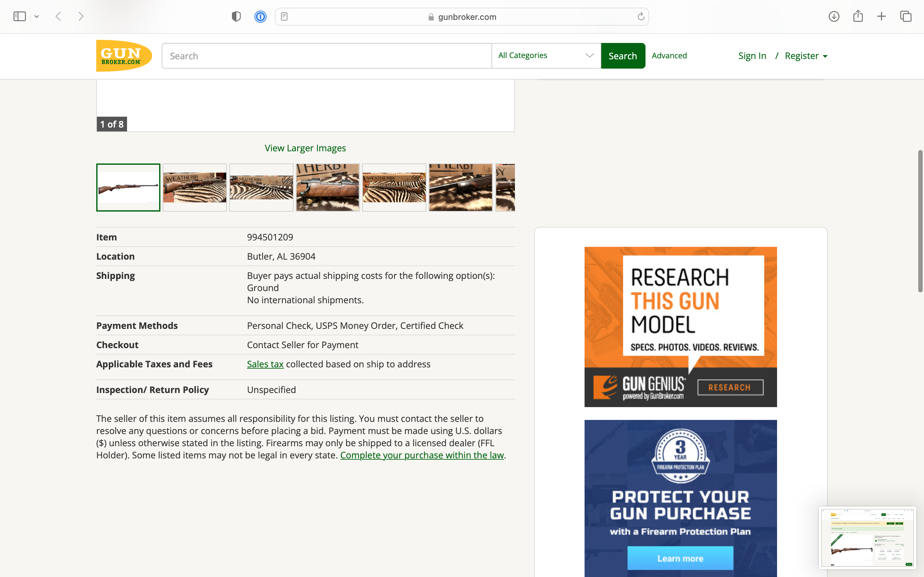This screenshot has width=924, height=577.
Task: Show the tab overview icon
Action: coord(906,16)
